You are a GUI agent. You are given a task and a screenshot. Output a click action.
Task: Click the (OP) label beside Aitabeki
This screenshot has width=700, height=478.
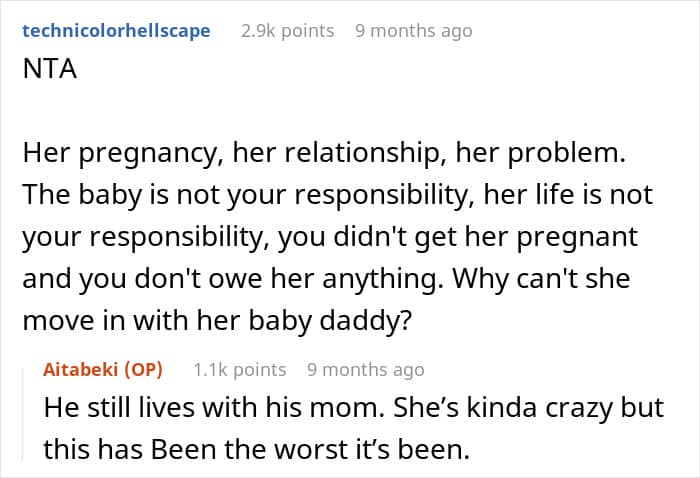pyautogui.click(x=143, y=370)
